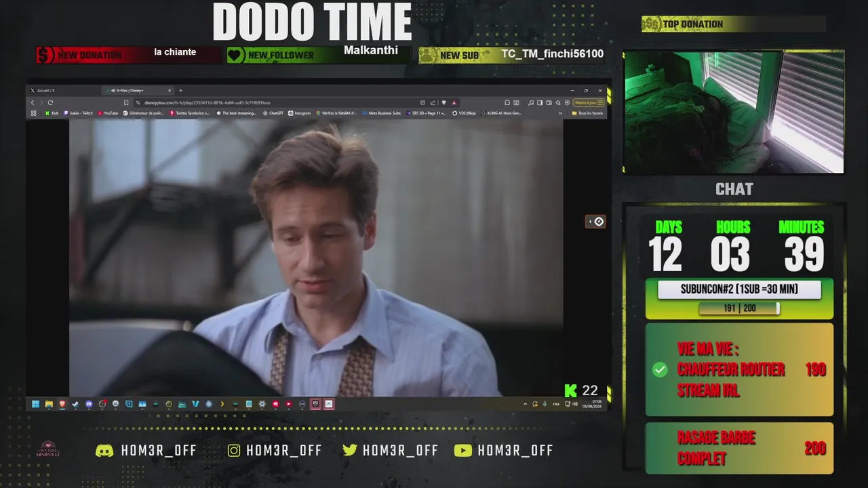Click the microphone tray icon
Viewport: 868px width, 488px height.
tap(545, 404)
